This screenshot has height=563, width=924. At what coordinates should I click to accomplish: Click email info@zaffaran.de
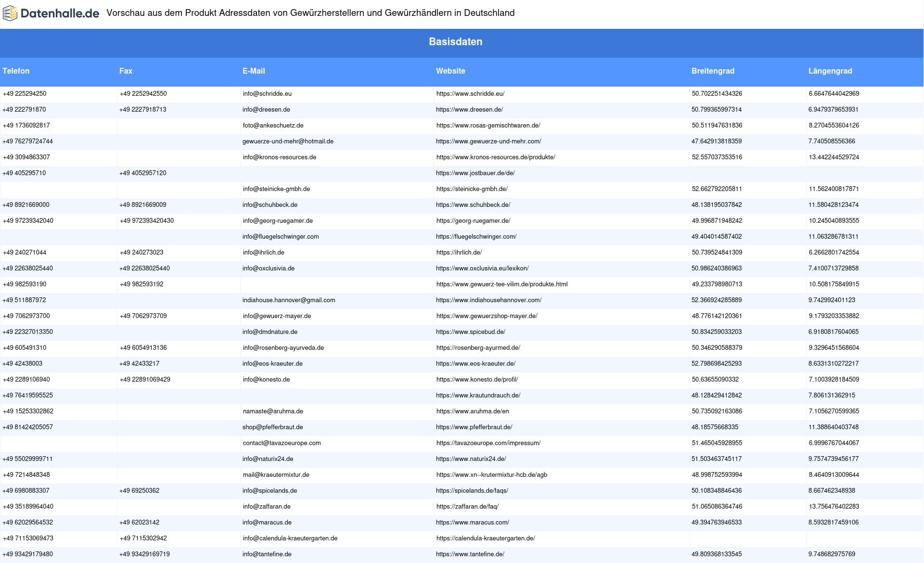pyautogui.click(x=267, y=507)
